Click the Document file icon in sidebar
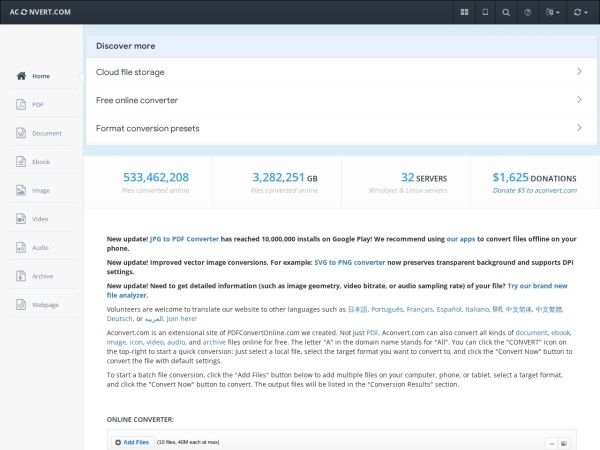600x450 pixels. click(x=21, y=133)
